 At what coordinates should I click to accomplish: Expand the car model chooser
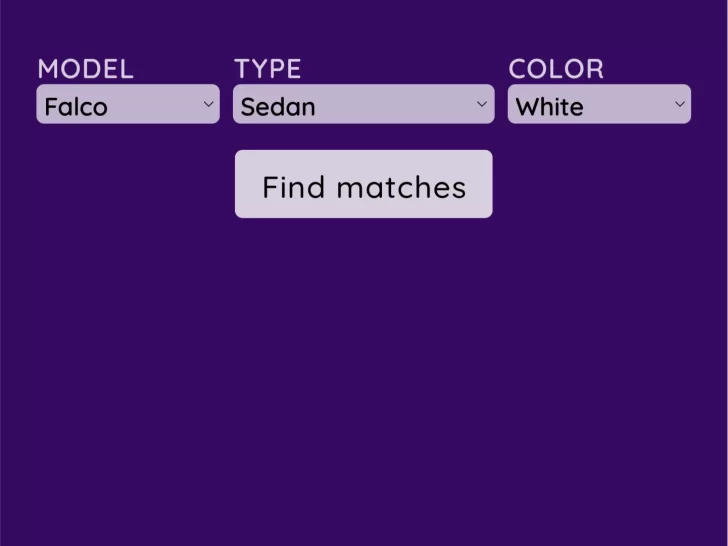click(127, 105)
